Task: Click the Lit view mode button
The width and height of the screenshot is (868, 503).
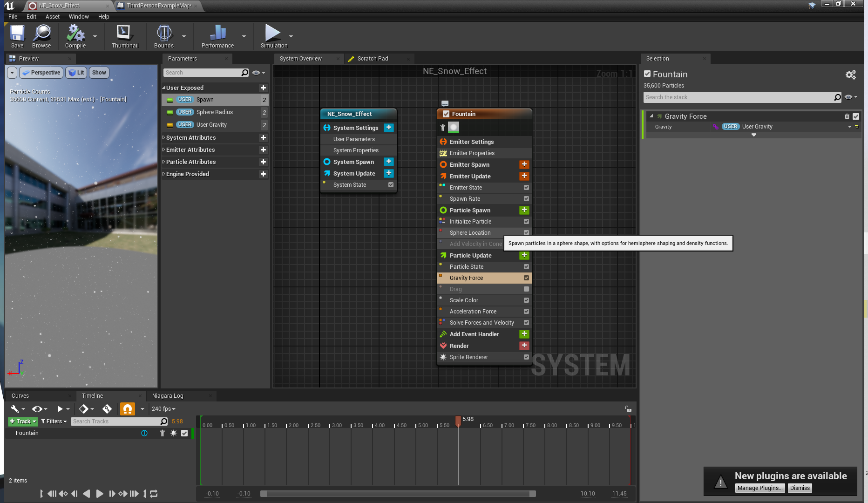Action: coord(76,73)
